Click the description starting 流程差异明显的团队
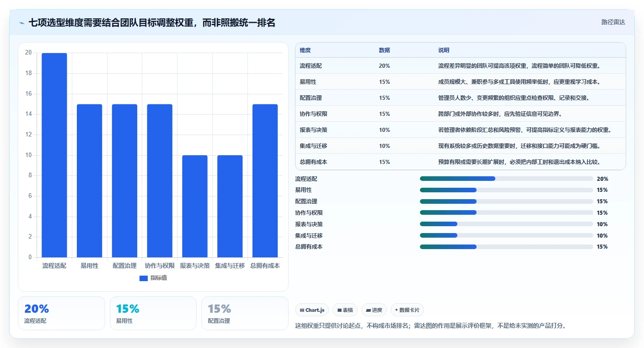 [x=519, y=66]
